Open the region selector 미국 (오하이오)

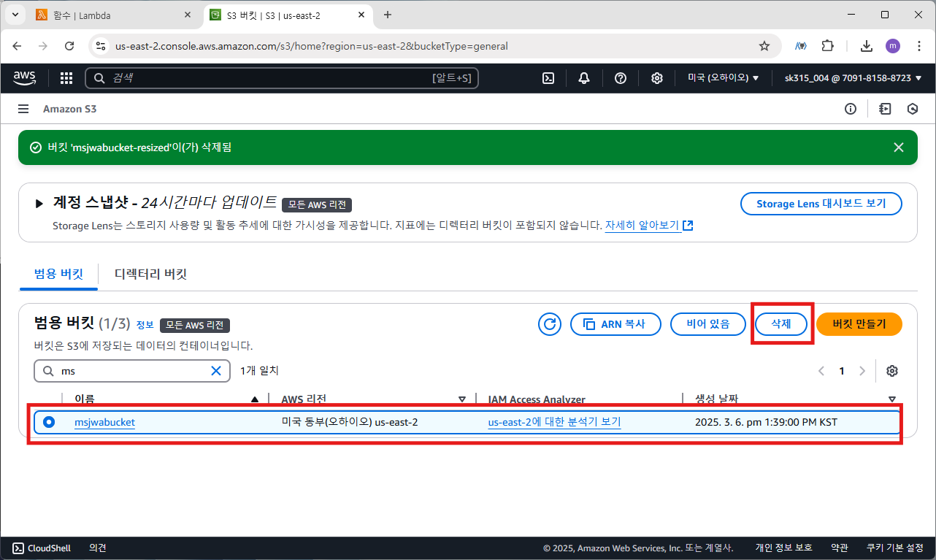[724, 78]
